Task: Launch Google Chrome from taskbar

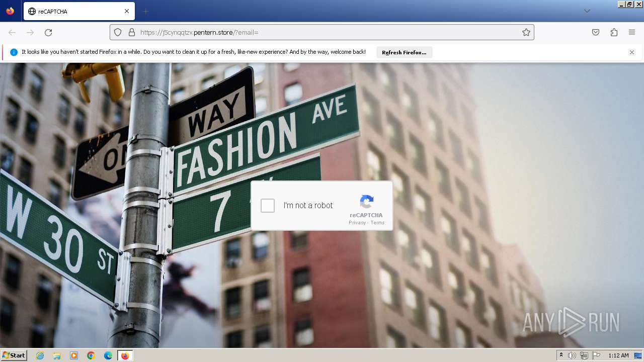Action: click(91, 355)
